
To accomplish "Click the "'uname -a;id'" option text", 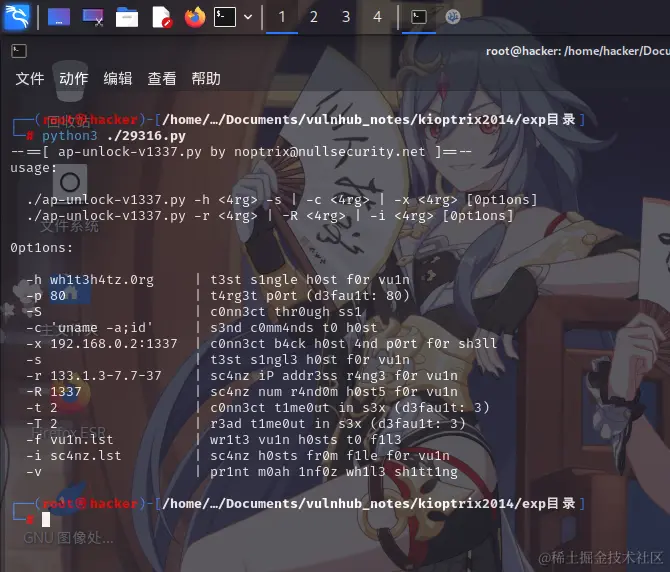I will [101, 328].
